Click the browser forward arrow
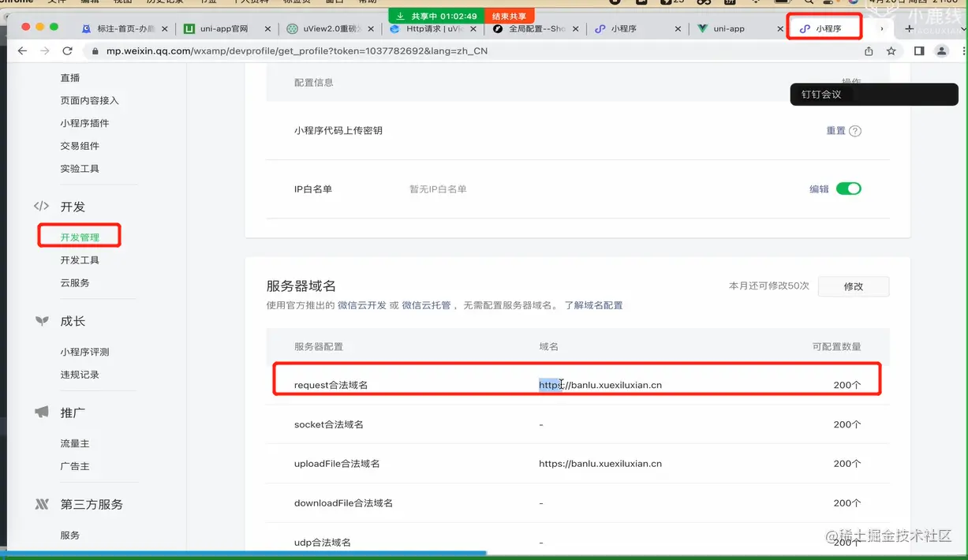Viewport: 968px width, 560px height. coord(45,51)
